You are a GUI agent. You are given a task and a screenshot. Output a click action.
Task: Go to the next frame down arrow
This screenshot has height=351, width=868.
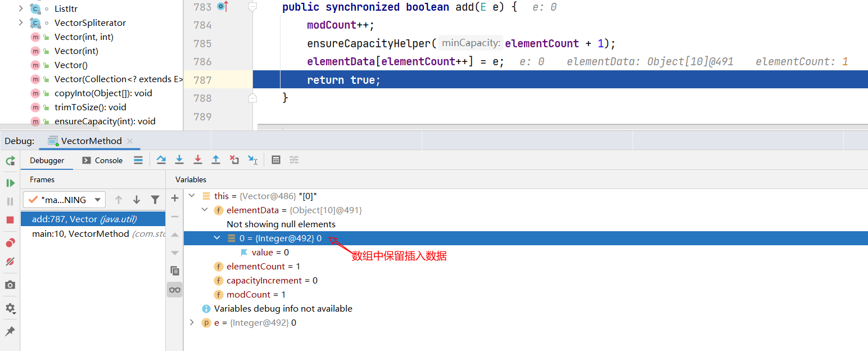[137, 200]
